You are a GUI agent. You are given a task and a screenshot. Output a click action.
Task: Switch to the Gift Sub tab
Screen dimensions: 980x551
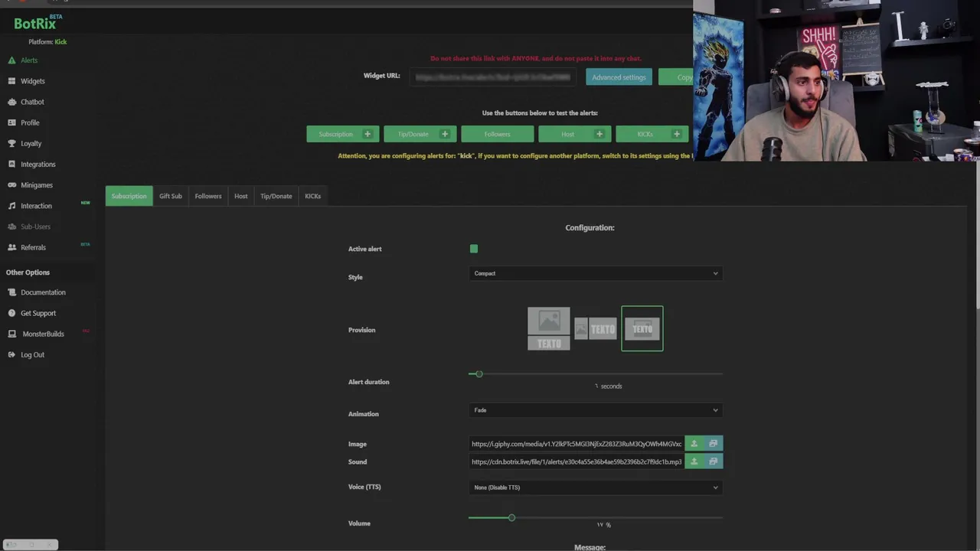171,196
